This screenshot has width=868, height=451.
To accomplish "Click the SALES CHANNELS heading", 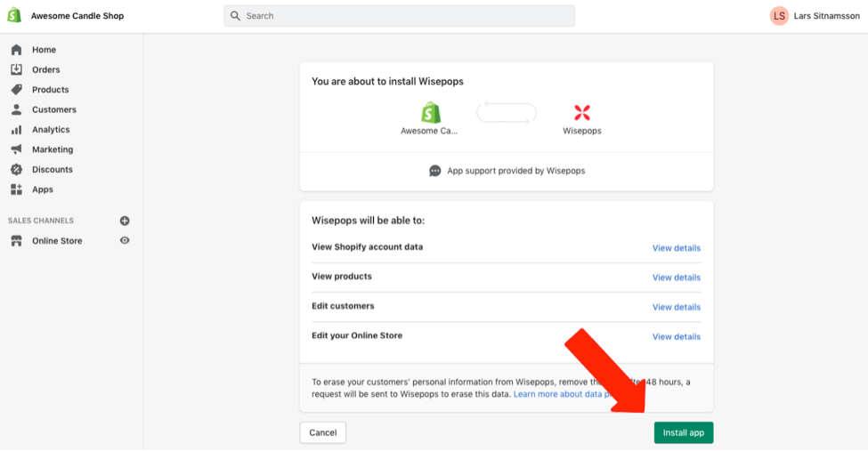I will (x=41, y=221).
